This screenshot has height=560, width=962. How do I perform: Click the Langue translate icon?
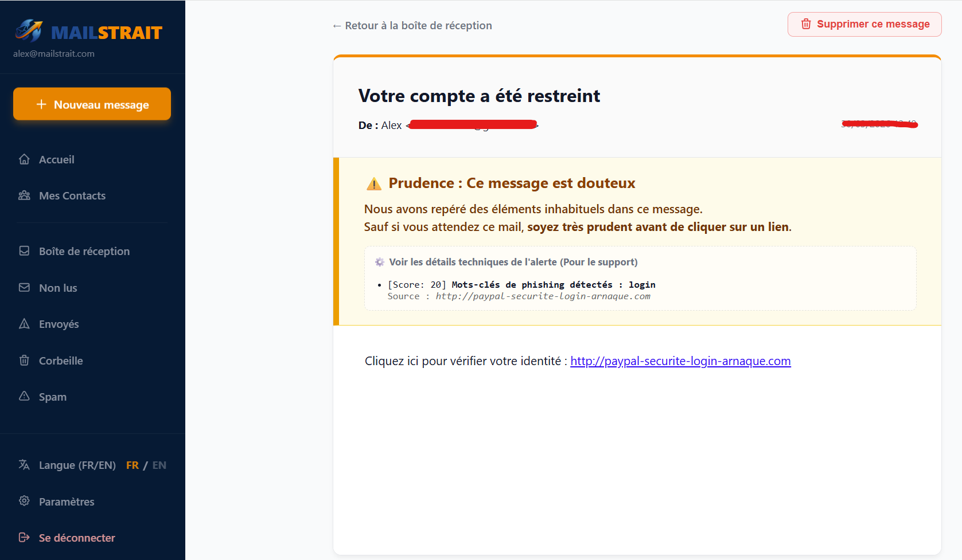[x=24, y=465]
